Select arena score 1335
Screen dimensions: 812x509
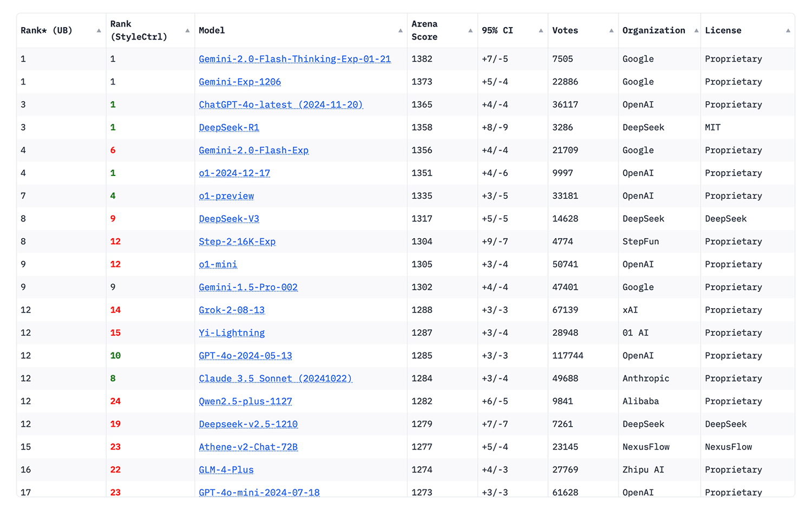(x=422, y=196)
